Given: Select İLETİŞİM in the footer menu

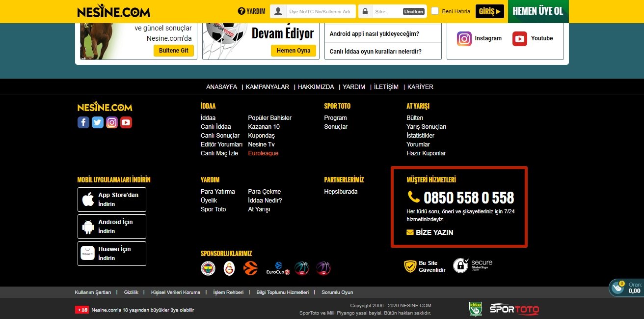Looking at the screenshot, I should pos(386,87).
